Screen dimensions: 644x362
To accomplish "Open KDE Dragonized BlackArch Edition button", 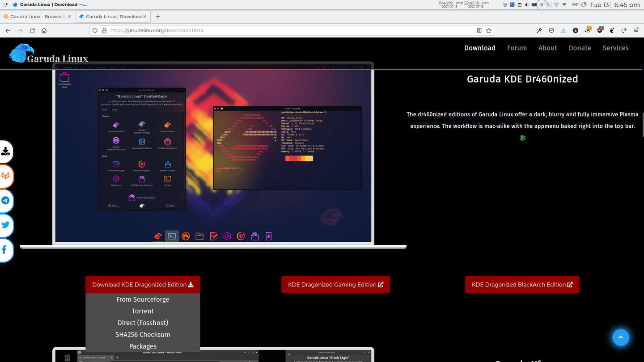I will pos(522,285).
